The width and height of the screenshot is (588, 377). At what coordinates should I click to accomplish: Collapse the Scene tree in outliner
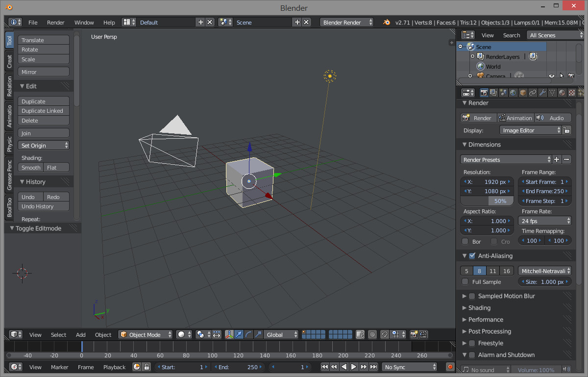461,47
